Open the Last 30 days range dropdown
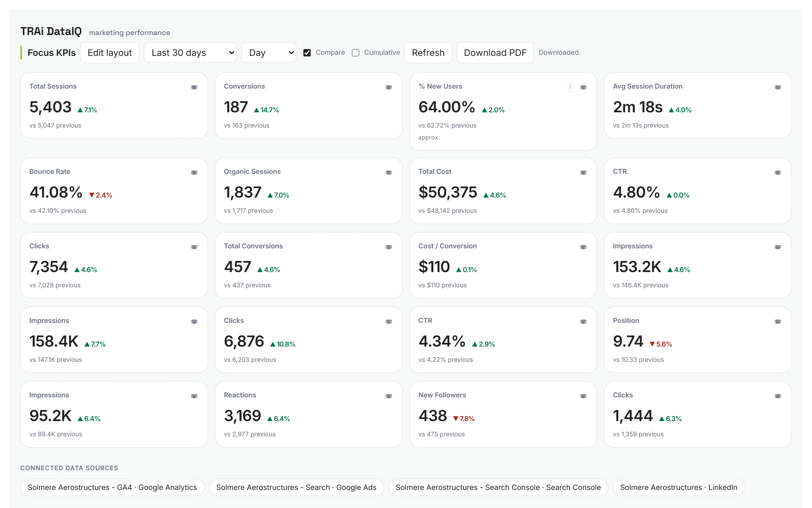 click(x=190, y=52)
